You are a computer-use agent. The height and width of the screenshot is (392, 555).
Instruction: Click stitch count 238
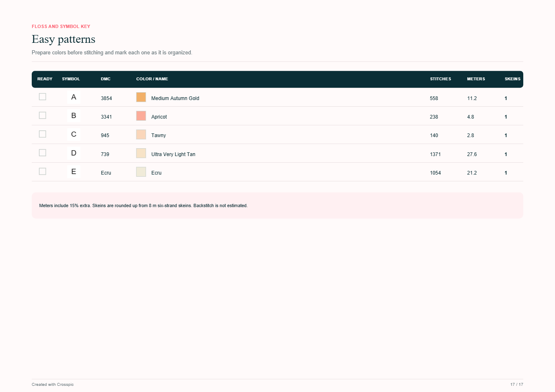434,117
